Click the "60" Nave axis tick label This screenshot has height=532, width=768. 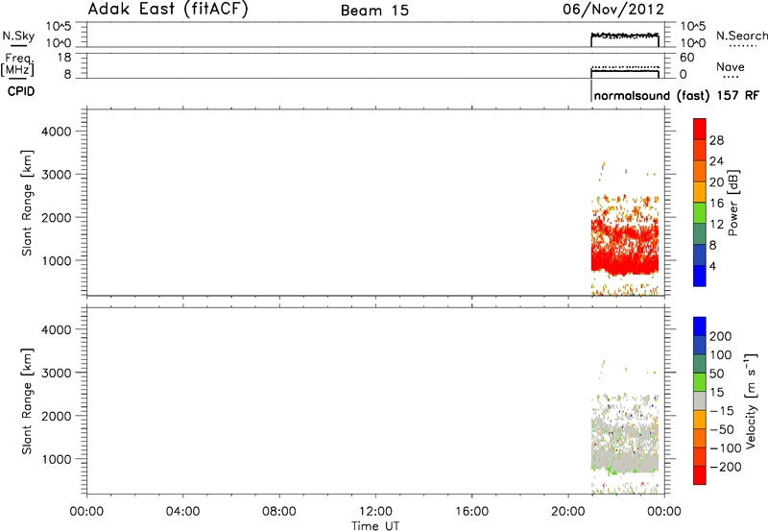686,58
